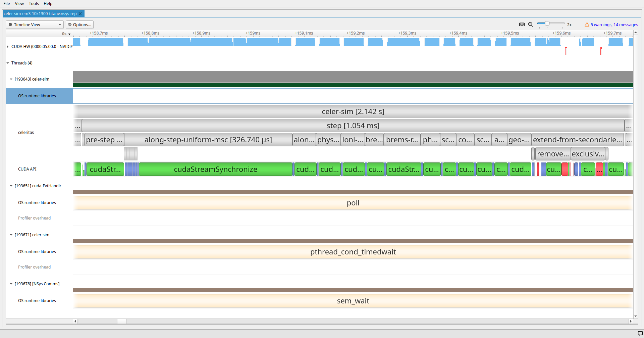Open the Timeline View dropdown

click(35, 25)
